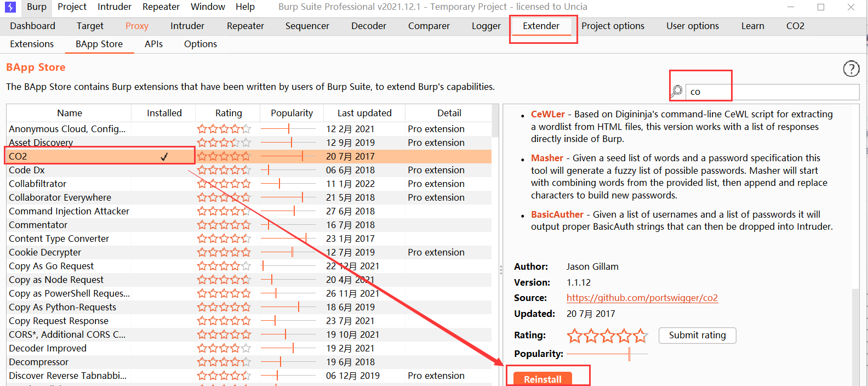Image resolution: width=868 pixels, height=386 pixels.
Task: Click the detail pane vertical scrollbar
Action: click(855, 337)
